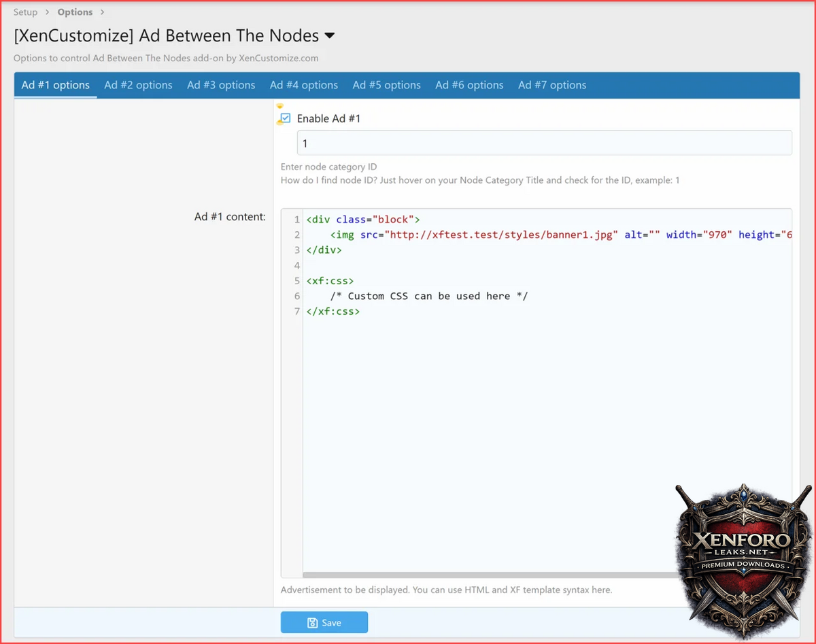Open the Ad #3 options tab
This screenshot has height=644, width=816.
[x=221, y=85]
